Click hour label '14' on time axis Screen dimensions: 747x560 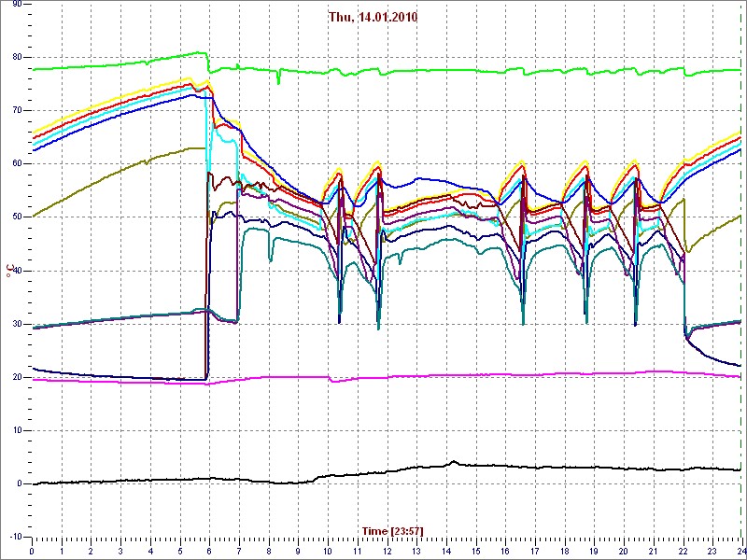446,551
